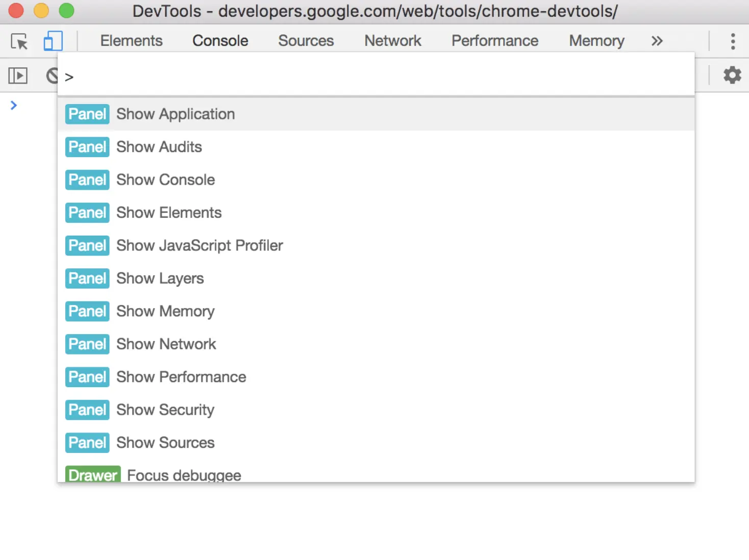Select the Memory tab
The width and height of the screenshot is (749, 560).
[597, 41]
